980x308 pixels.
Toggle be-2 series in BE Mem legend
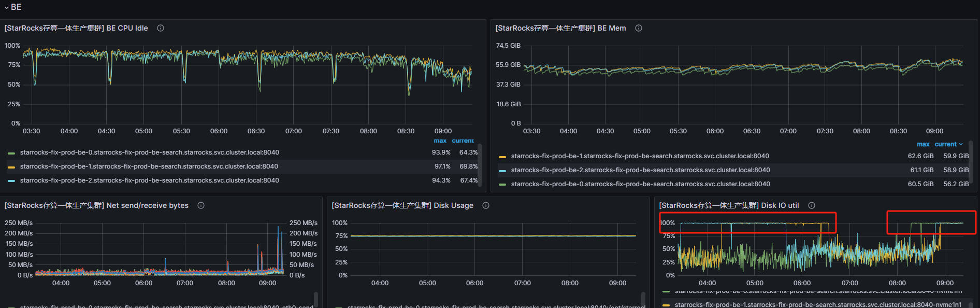click(x=641, y=170)
